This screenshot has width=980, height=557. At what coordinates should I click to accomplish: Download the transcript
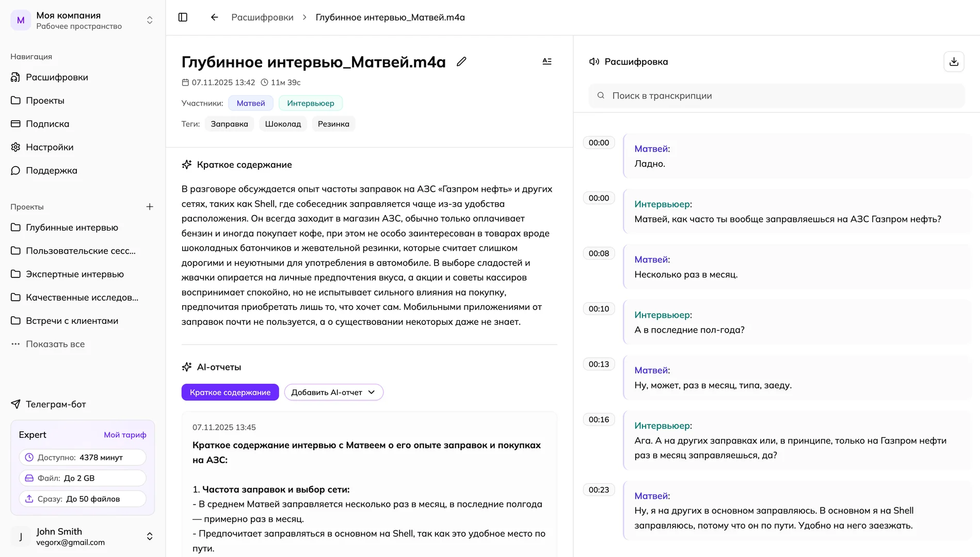point(954,61)
